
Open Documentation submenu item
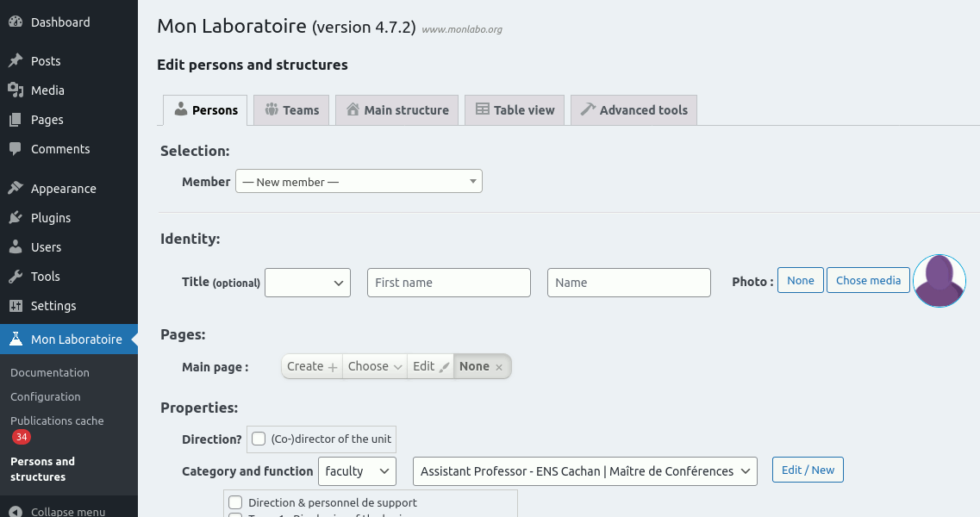50,372
